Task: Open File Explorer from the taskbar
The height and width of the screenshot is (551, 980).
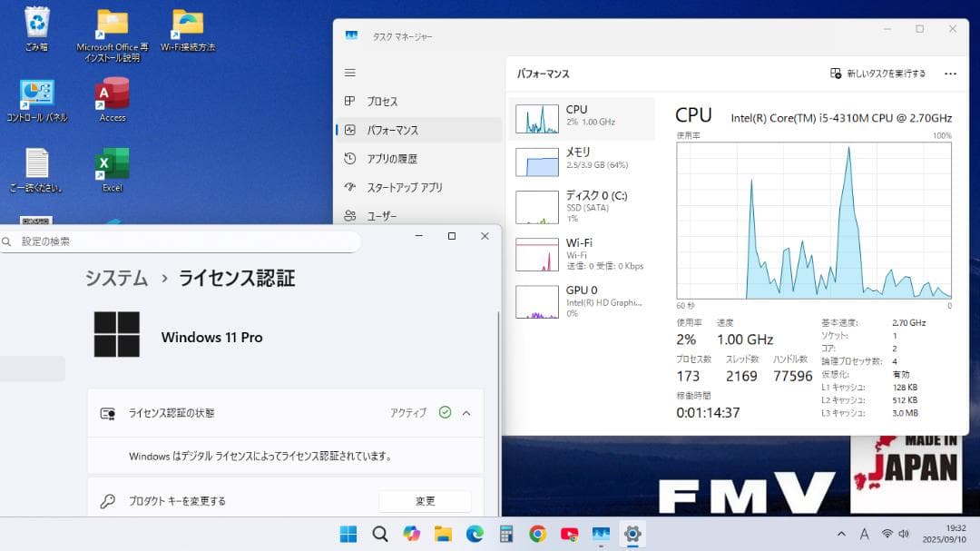Action: tap(443, 534)
